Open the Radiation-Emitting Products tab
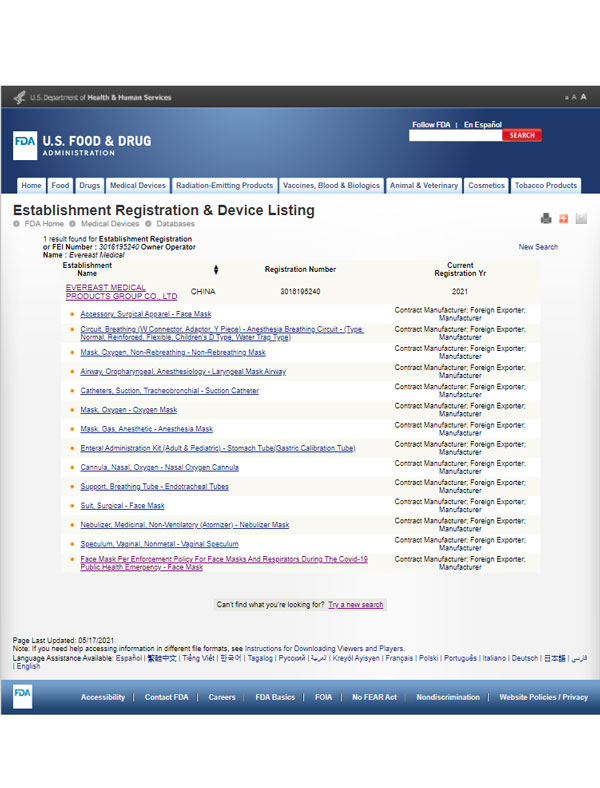Screen dimensions: 600x788 coord(225,185)
